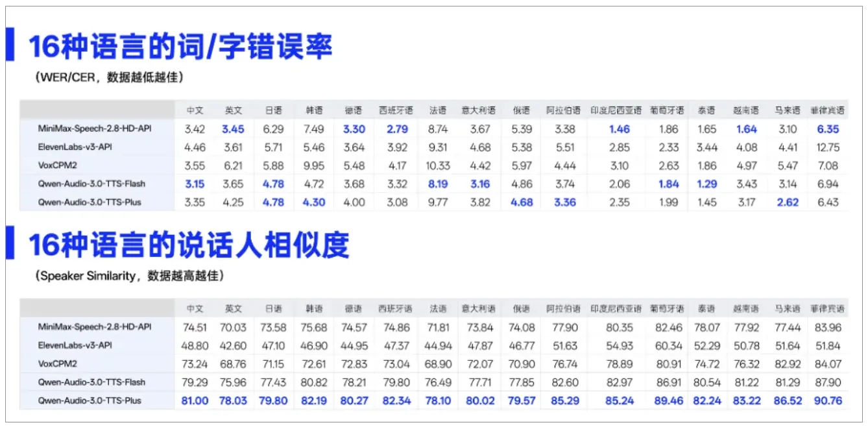Select Qwen-Audio-3.0-TTS-Plus label in speaker similarity table
Screen dimensions: 868x427
(89, 400)
